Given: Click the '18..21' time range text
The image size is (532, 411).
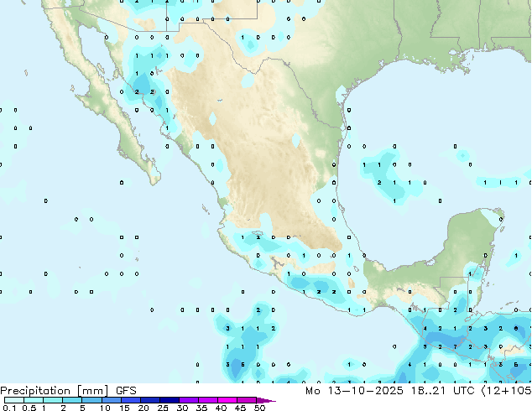Looking at the screenshot, I should pyautogui.click(x=428, y=391).
